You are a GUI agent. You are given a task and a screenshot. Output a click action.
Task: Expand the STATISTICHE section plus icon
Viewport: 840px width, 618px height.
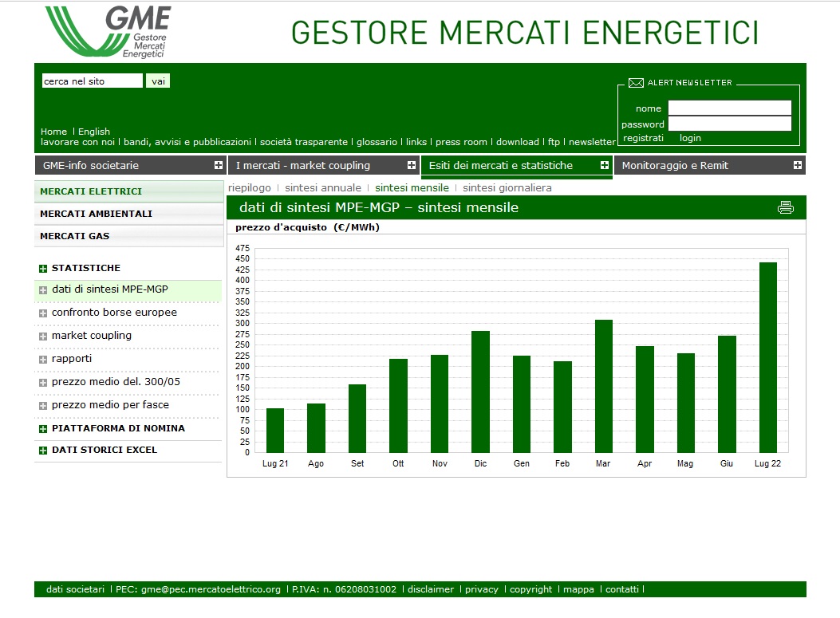[x=43, y=268]
